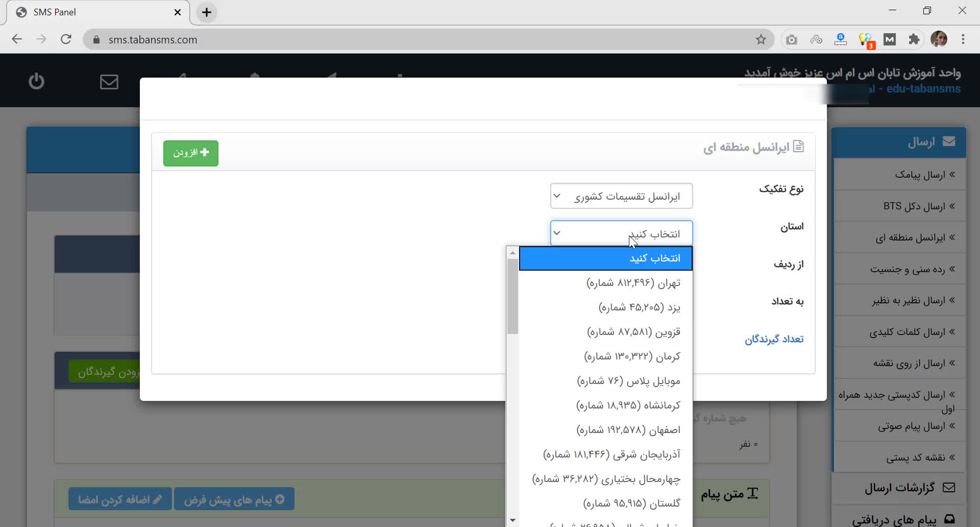Viewport: 980px width, 527px height.
Task: Pick کرمان from the dropdown options
Action: click(x=632, y=356)
